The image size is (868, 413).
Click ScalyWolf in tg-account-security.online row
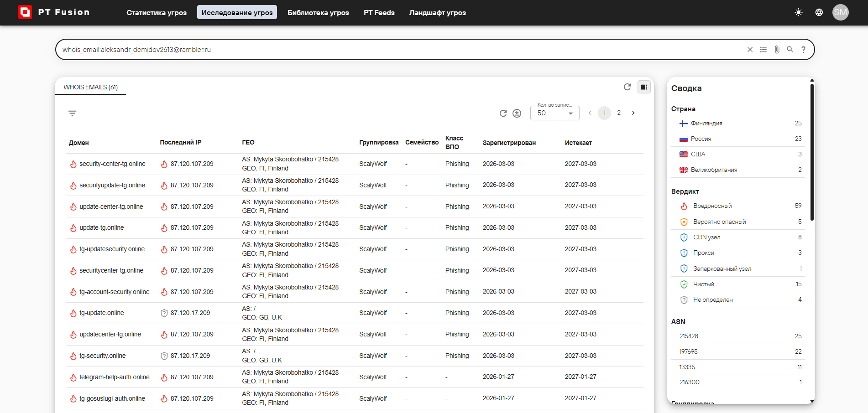(x=373, y=292)
